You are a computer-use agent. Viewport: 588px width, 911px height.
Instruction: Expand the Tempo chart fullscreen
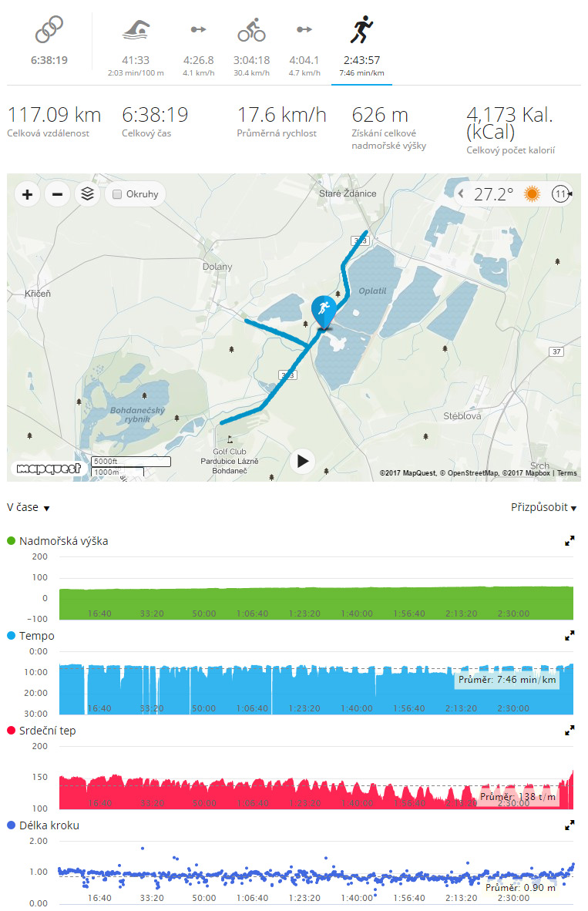[x=570, y=636]
